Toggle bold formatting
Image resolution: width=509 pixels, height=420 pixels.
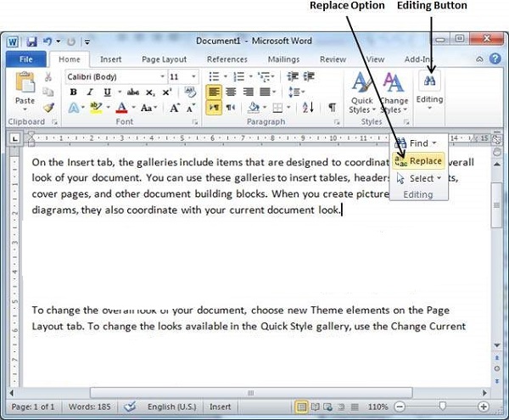tap(73, 92)
